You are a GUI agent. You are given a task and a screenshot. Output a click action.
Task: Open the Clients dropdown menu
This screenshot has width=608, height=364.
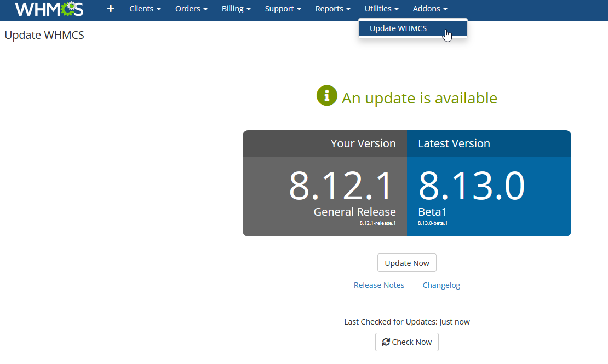pyautogui.click(x=145, y=9)
